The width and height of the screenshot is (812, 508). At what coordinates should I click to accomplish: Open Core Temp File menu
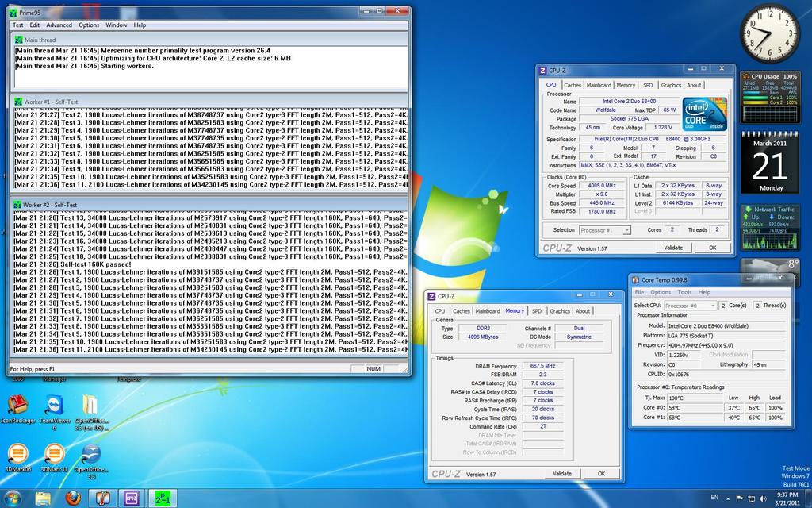pyautogui.click(x=640, y=292)
